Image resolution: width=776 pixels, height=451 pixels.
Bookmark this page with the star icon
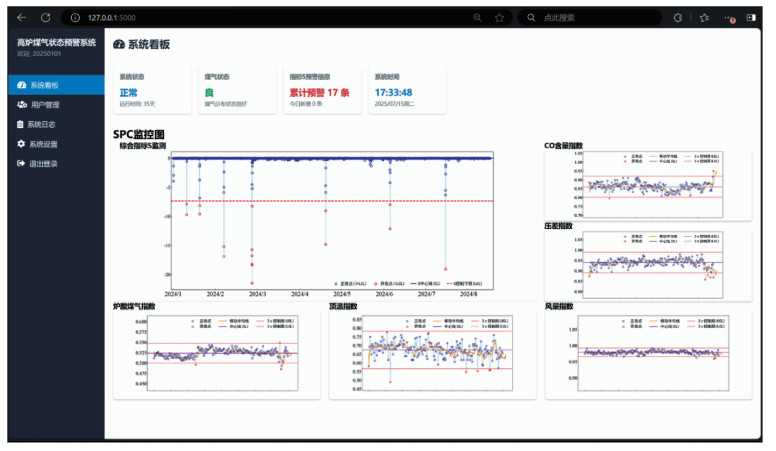tap(499, 18)
